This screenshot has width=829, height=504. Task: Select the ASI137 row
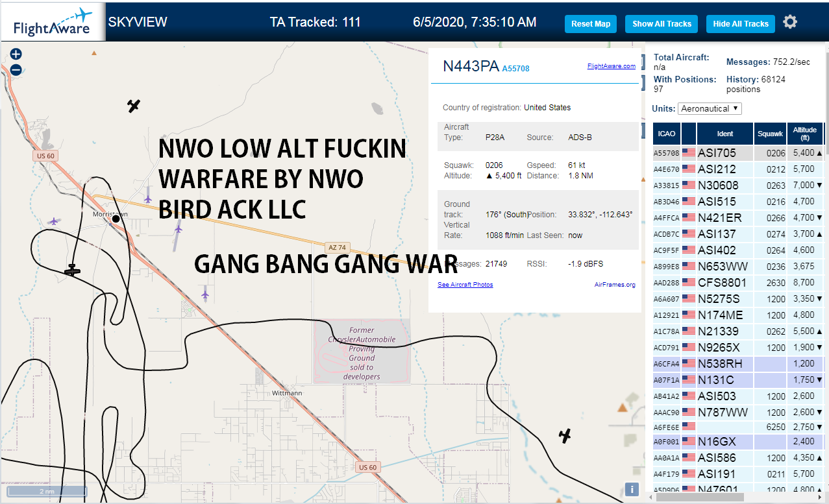click(x=739, y=234)
